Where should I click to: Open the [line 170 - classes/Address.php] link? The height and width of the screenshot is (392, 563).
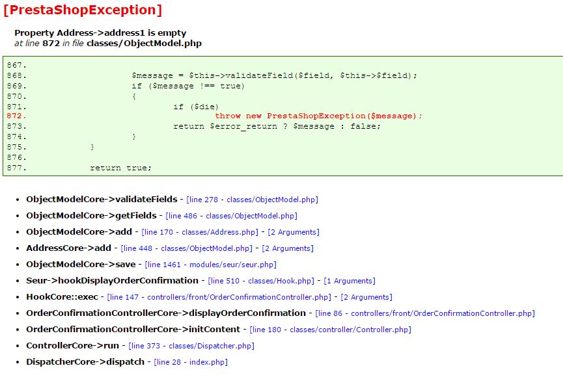click(x=200, y=232)
